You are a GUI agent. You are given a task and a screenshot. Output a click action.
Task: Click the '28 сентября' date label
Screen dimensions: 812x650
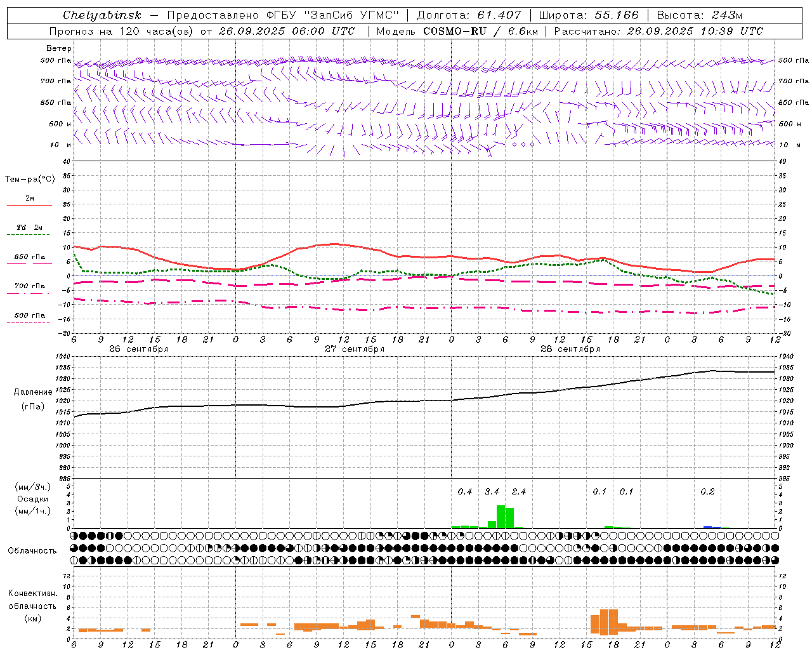[x=570, y=348]
